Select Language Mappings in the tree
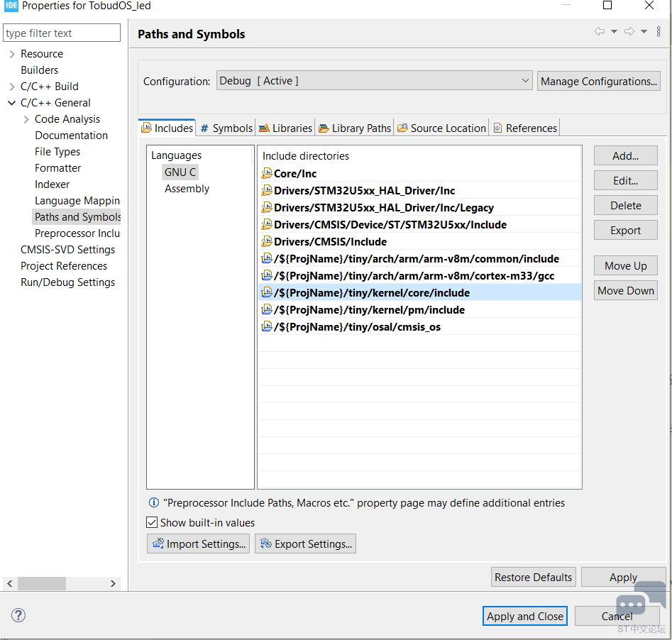 (x=77, y=201)
